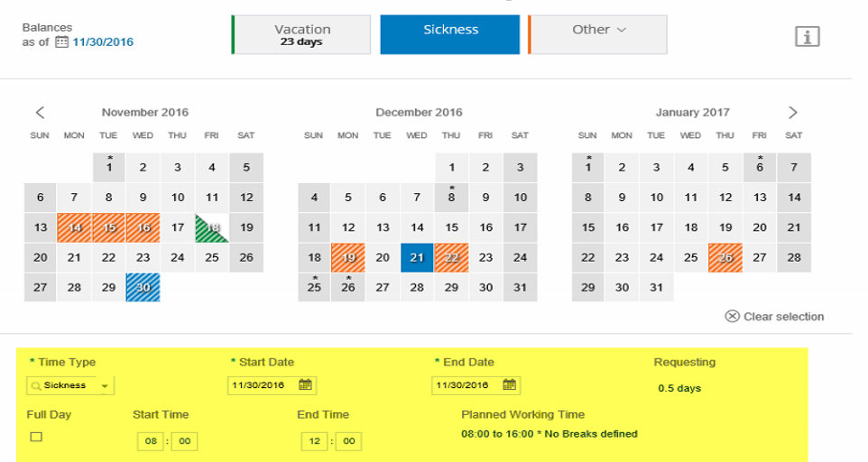This screenshot has width=868, height=462.
Task: Click the Start Time hour field
Action: [x=151, y=441]
